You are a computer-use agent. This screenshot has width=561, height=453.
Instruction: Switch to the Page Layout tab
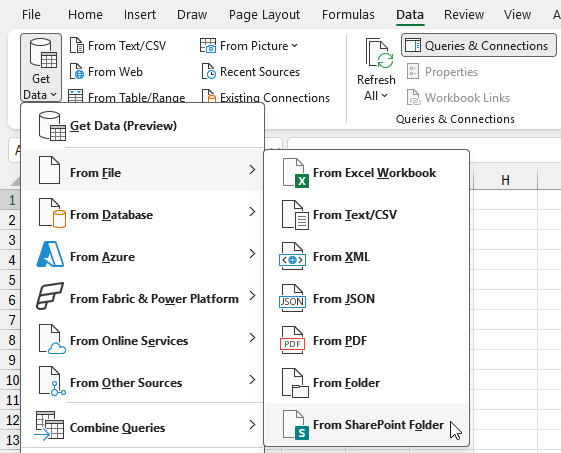pos(264,15)
